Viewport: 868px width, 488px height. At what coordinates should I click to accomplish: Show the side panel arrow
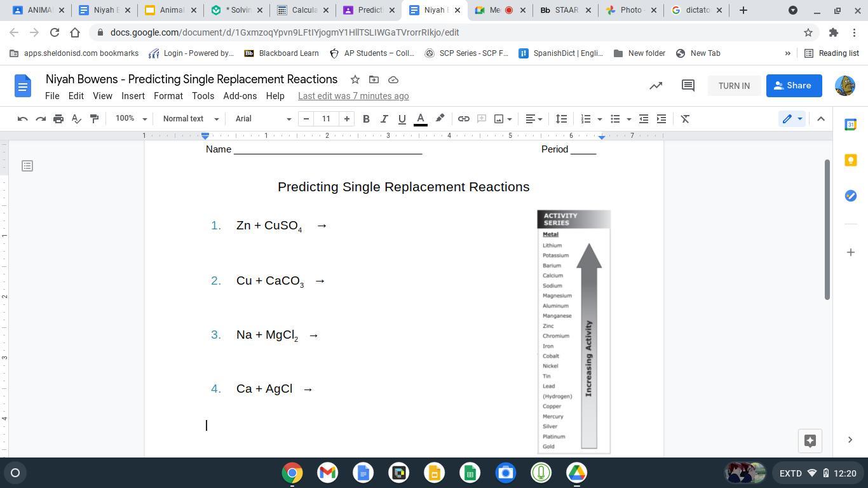(850, 440)
